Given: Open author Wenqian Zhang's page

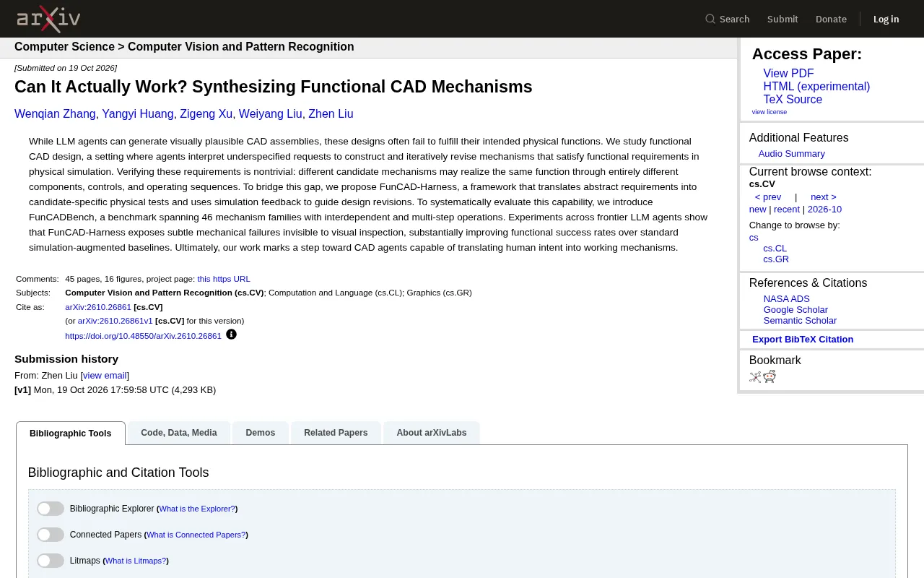Looking at the screenshot, I should point(55,114).
